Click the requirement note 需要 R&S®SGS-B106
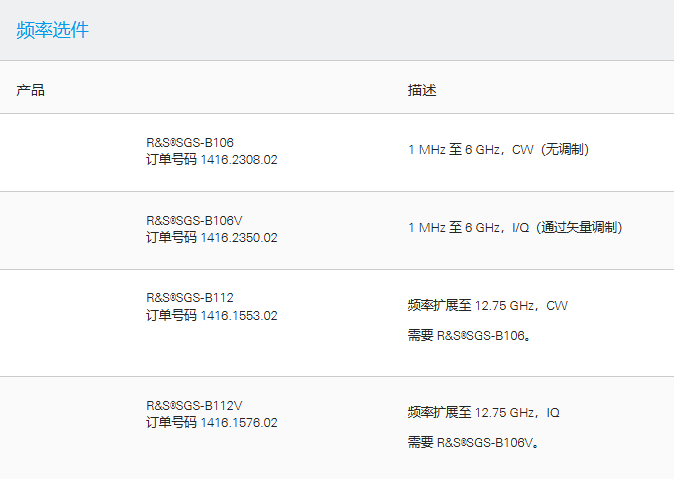This screenshot has height=479, width=674. 469,335
